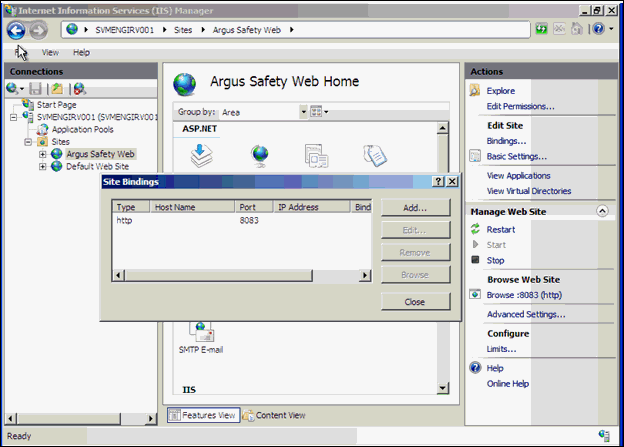Open ASP.NET feature icon with stacked pages
Screen dimensions: 624x447
pyautogui.click(x=316, y=156)
